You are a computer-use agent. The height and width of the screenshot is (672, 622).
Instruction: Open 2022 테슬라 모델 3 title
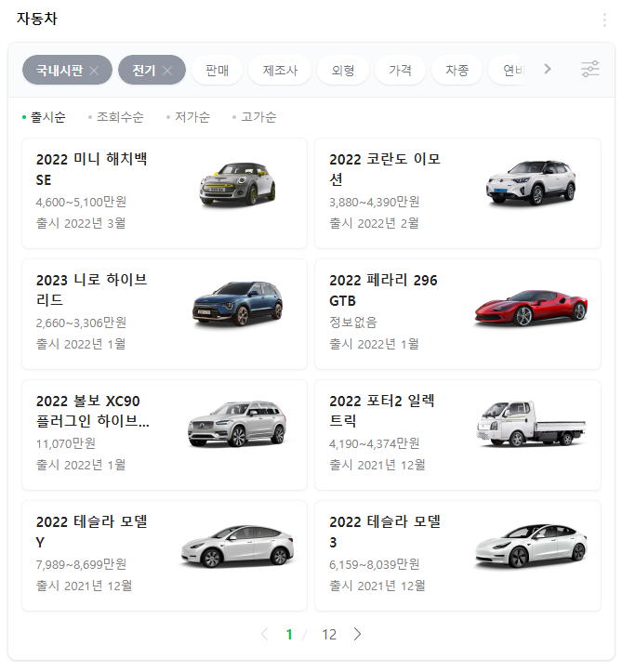tap(385, 532)
